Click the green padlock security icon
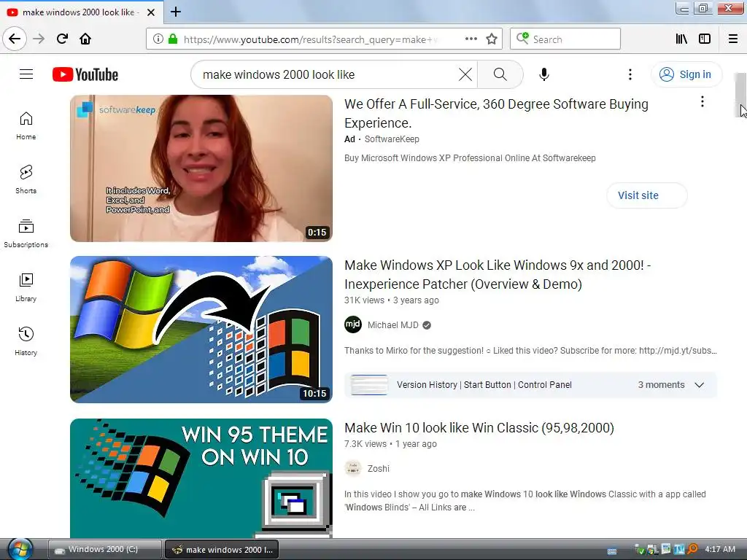 coord(173,39)
